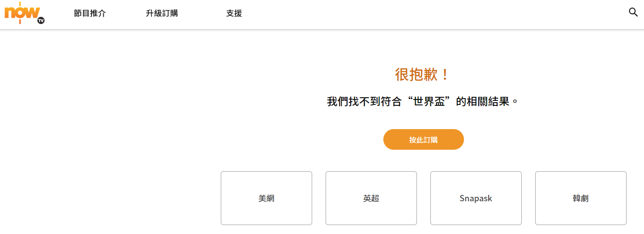644x234 pixels.
Task: Select the 美網 suggestion card
Action: [x=266, y=198]
